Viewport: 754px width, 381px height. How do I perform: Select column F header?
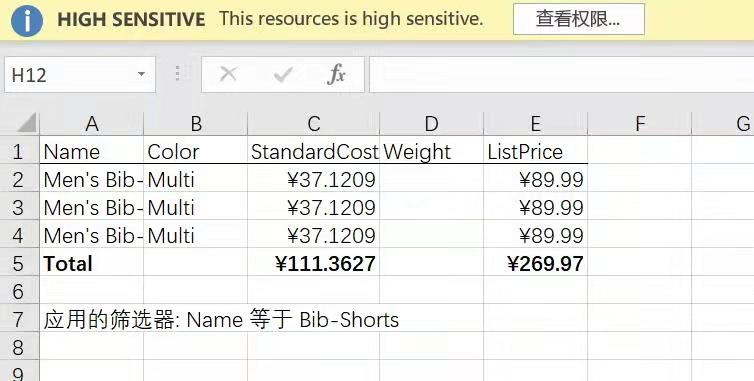(x=640, y=124)
